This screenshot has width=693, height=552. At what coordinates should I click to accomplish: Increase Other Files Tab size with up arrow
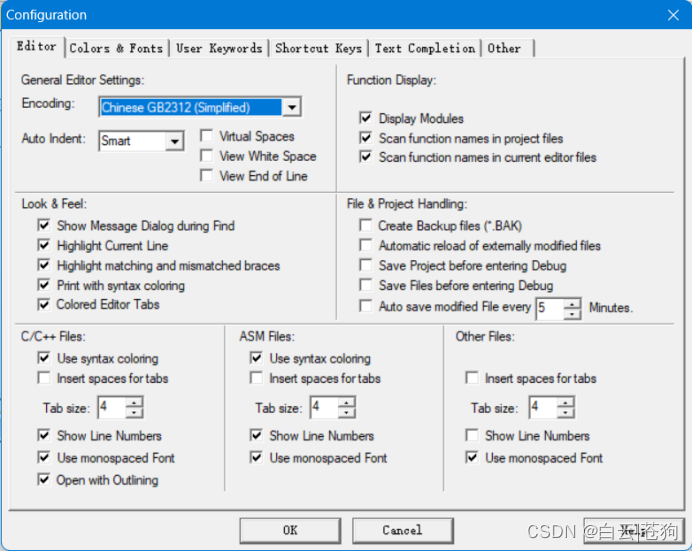tap(565, 402)
